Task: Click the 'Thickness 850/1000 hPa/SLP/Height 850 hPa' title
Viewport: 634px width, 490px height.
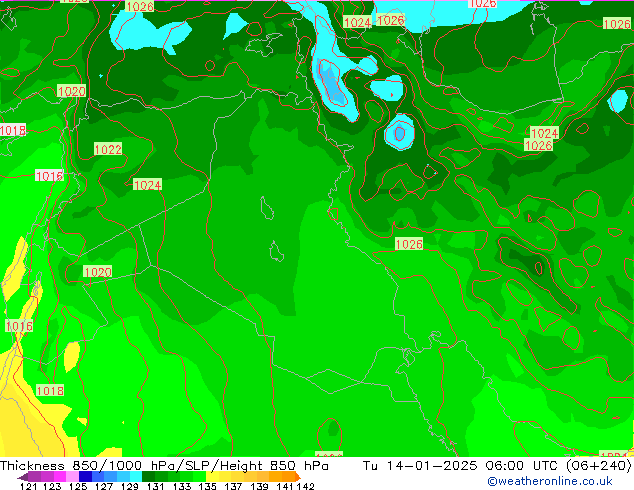Action: tap(164, 466)
